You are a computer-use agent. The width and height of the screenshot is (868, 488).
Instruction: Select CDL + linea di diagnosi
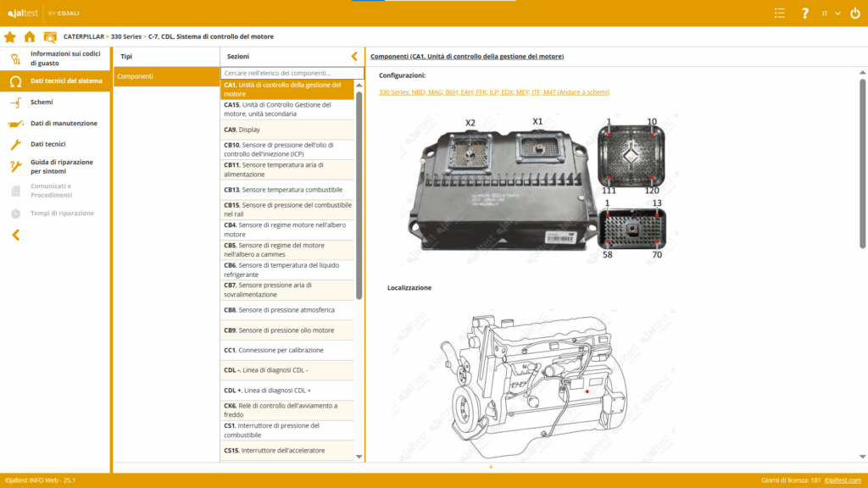tap(287, 390)
